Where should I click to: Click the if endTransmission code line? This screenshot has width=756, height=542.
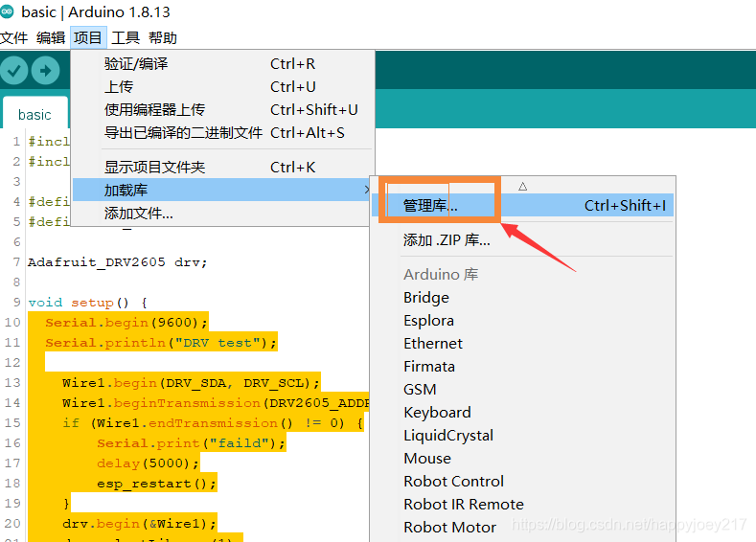(x=213, y=423)
